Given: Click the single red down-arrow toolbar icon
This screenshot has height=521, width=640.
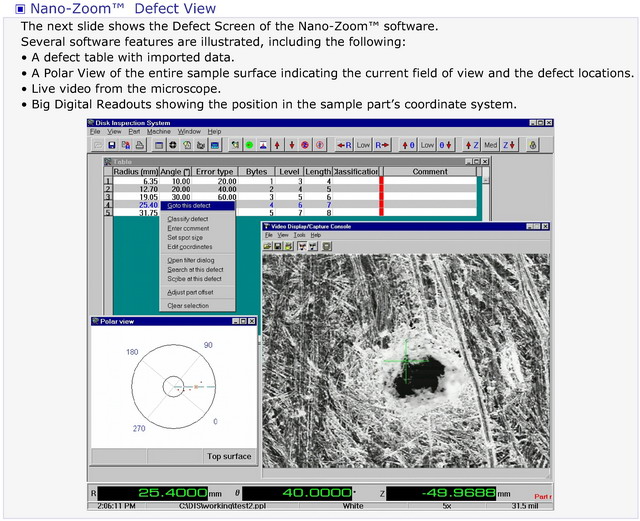Looking at the screenshot, I should click(292, 145).
